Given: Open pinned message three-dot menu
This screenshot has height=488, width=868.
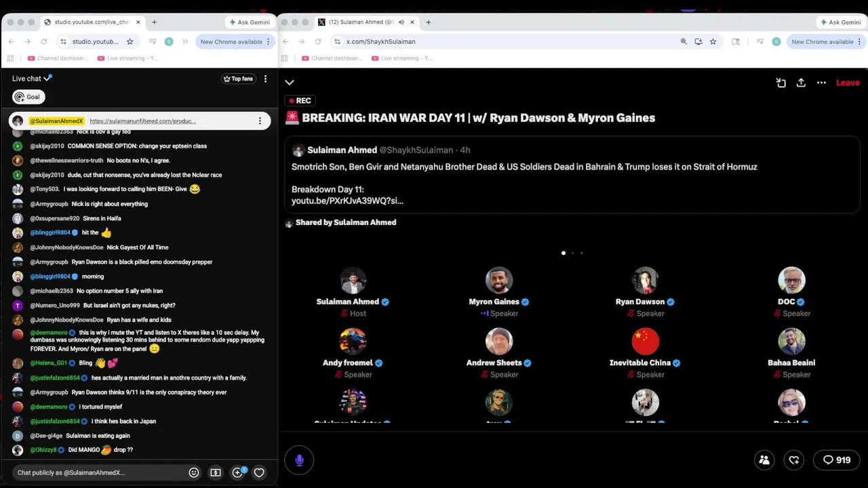Looking at the screenshot, I should pyautogui.click(x=260, y=121).
